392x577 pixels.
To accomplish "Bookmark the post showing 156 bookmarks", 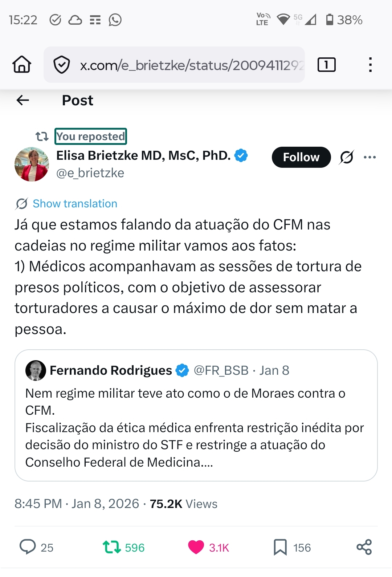I will pyautogui.click(x=280, y=547).
